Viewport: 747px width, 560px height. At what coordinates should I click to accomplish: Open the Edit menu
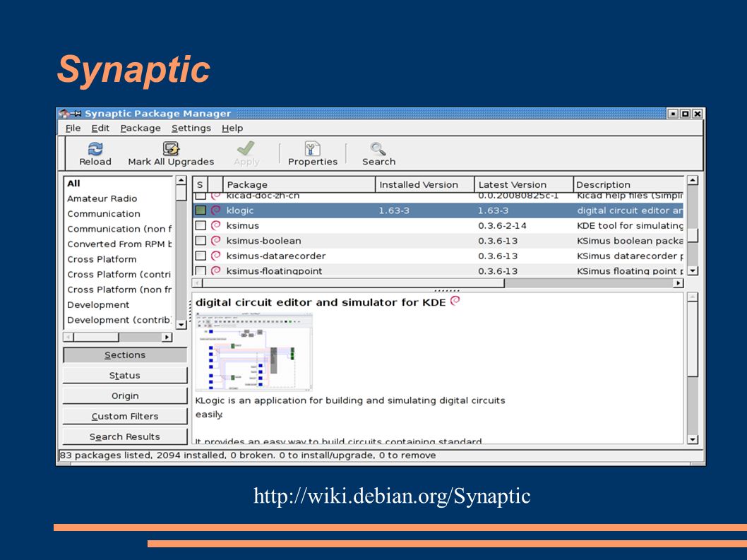pyautogui.click(x=100, y=129)
